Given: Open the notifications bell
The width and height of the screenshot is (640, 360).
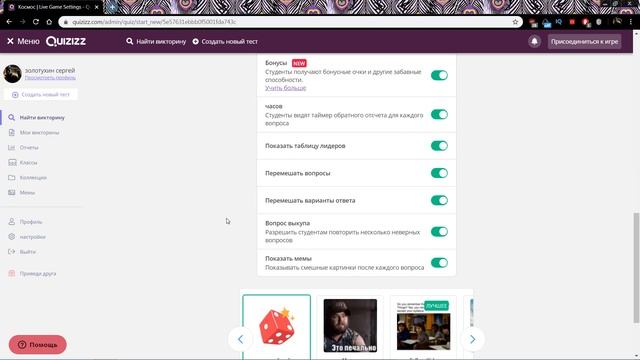Looking at the screenshot, I should point(534,41).
